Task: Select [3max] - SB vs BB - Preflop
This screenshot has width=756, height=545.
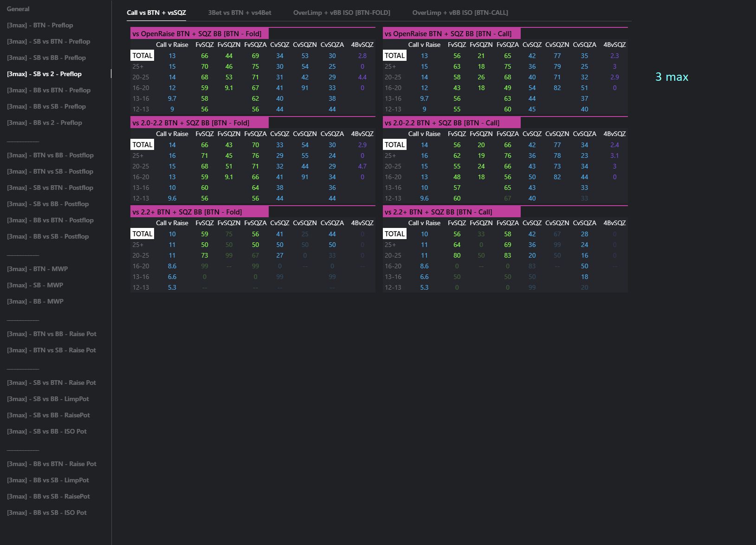Action: pyautogui.click(x=46, y=58)
